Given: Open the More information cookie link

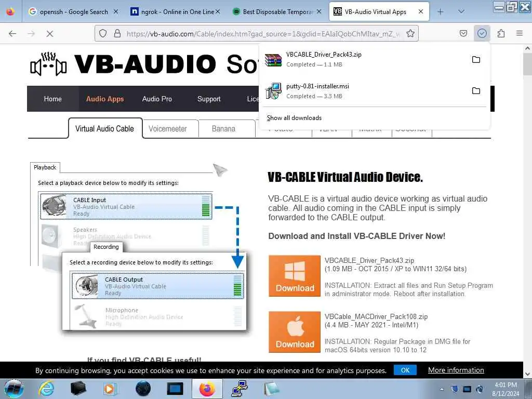Looking at the screenshot, I should tap(456, 370).
